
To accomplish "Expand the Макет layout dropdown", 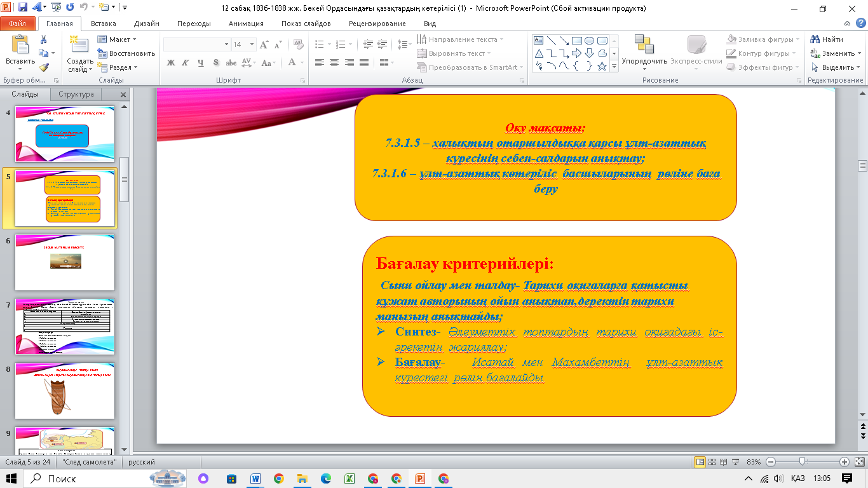I will click(x=118, y=39).
